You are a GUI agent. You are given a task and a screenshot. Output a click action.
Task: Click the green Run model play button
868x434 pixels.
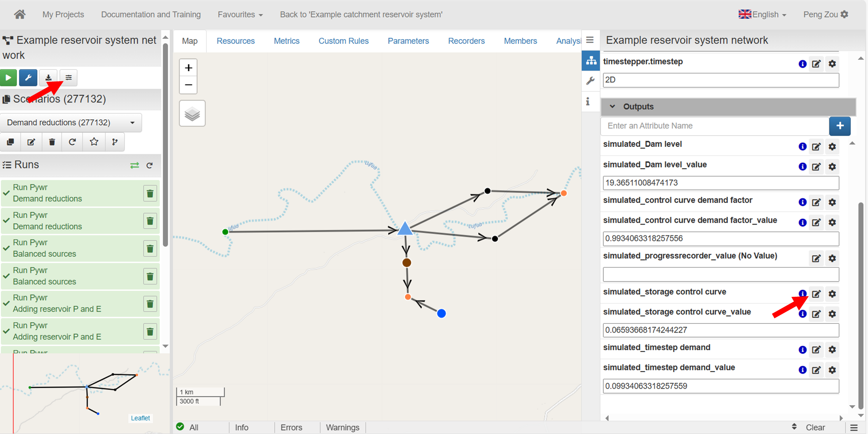click(x=8, y=78)
